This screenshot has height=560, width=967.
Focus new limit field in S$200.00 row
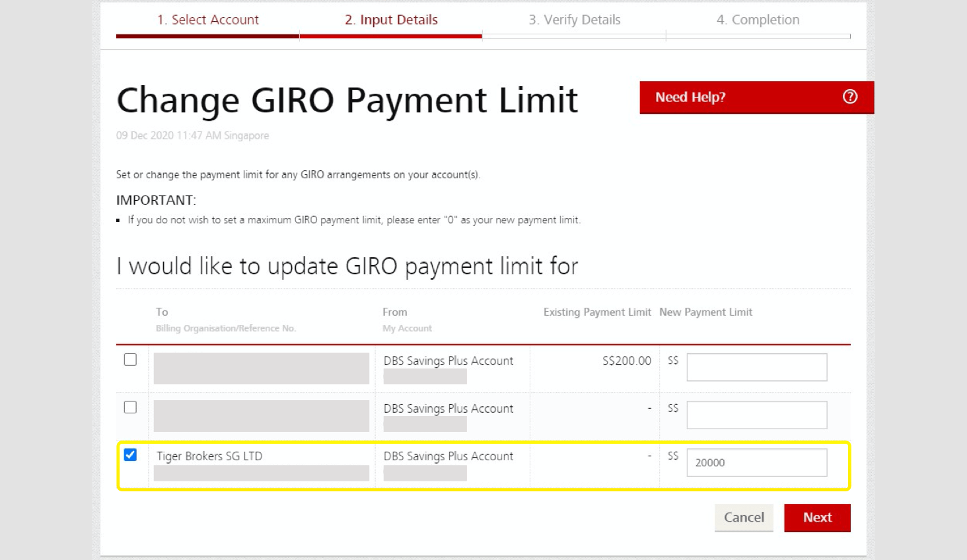tap(757, 367)
